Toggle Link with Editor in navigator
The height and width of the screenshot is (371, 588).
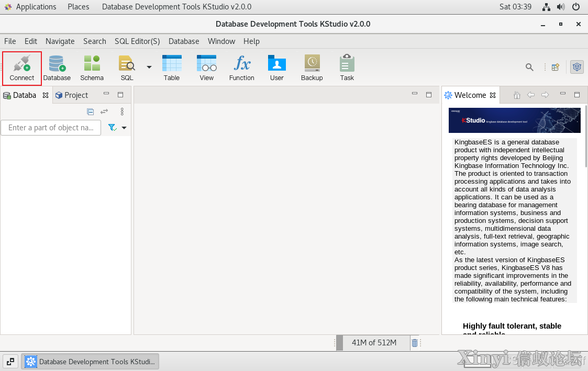click(104, 111)
